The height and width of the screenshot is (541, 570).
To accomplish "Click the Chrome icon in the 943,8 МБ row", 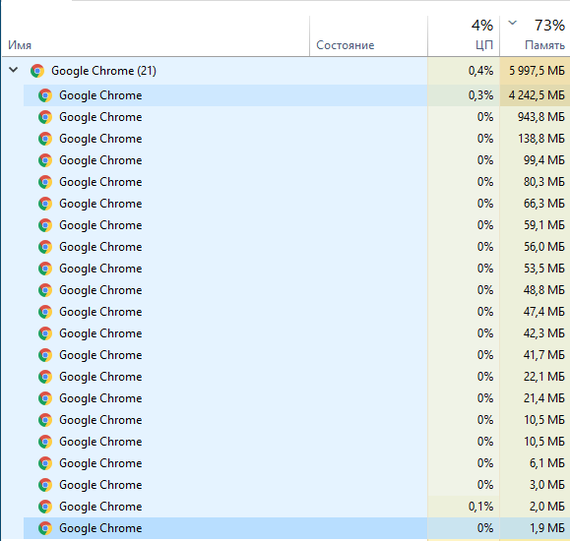I will point(45,117).
